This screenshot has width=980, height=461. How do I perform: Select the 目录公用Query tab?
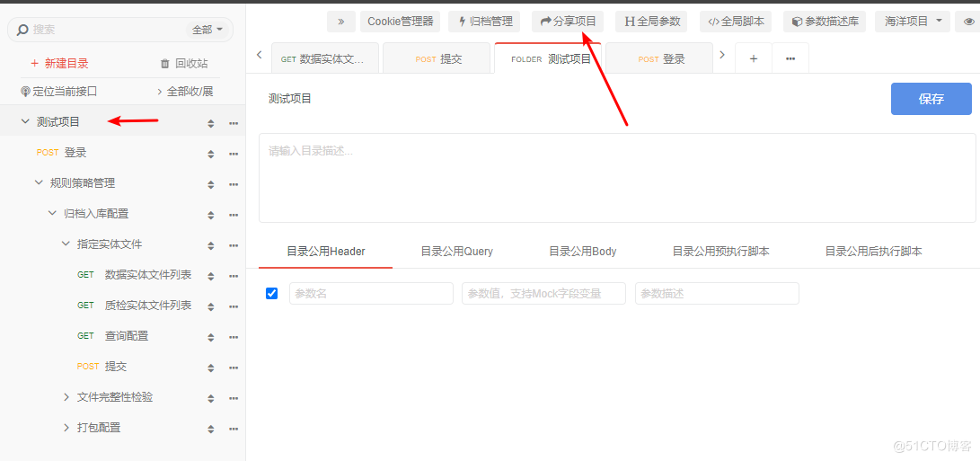click(x=457, y=252)
